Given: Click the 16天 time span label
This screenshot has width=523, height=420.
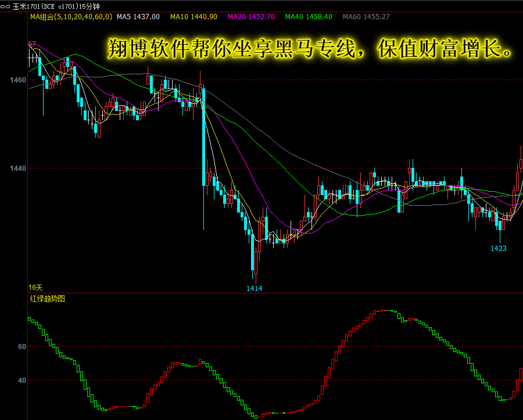Looking at the screenshot, I should point(35,288).
